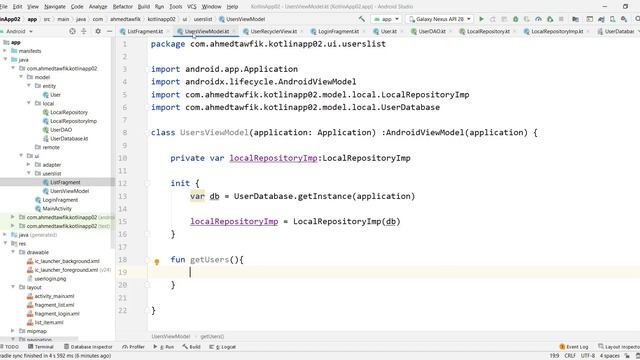Open project panel settings gear
Viewport: 640px width, 360px height.
click(x=98, y=31)
